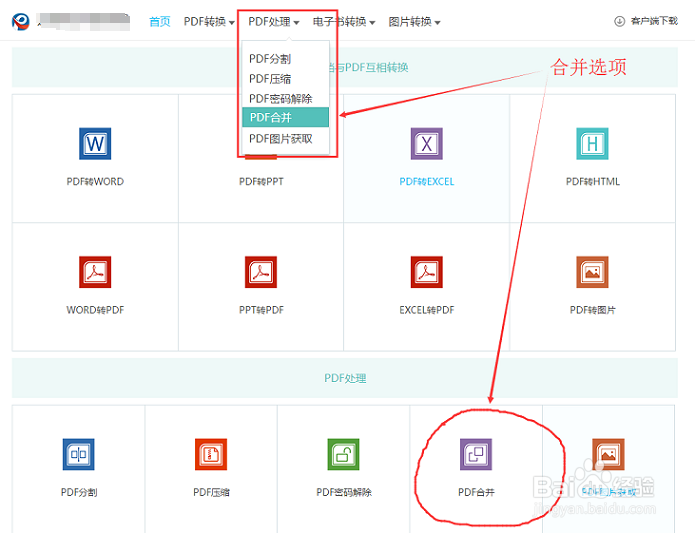Open the PDF转换 dropdown menu

click(209, 22)
